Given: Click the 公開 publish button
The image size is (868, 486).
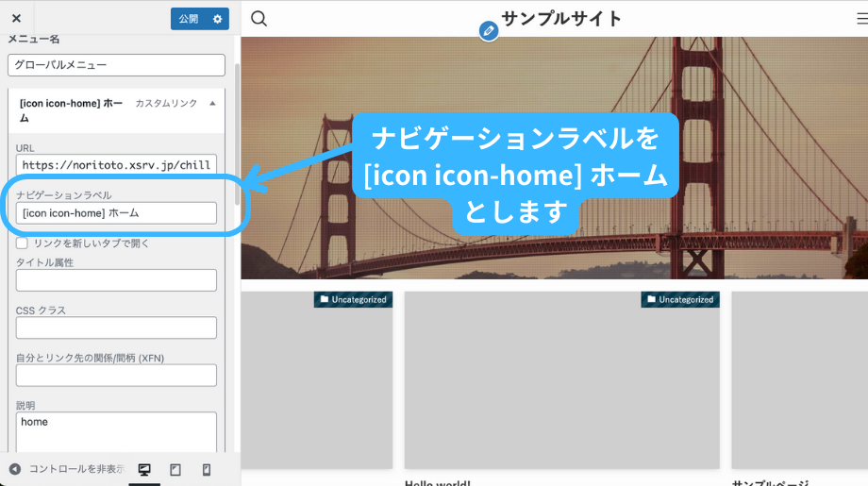Looking at the screenshot, I should coord(188,19).
